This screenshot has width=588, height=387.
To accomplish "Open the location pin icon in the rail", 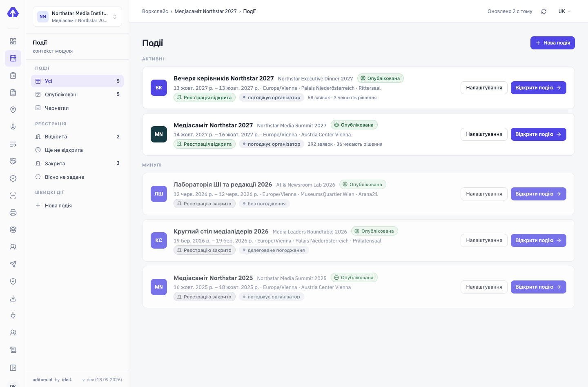I will 13,110.
